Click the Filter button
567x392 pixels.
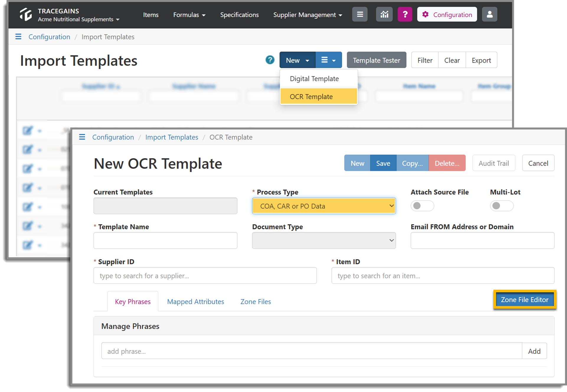(x=425, y=60)
